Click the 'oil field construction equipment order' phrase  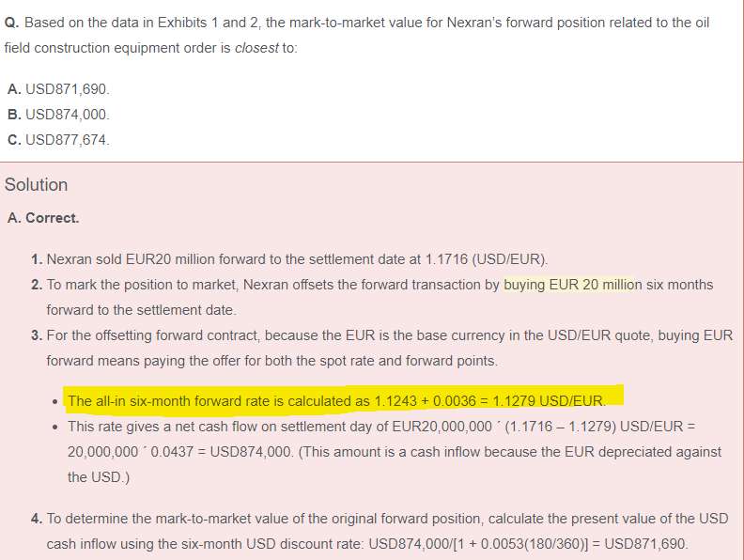pos(141,48)
